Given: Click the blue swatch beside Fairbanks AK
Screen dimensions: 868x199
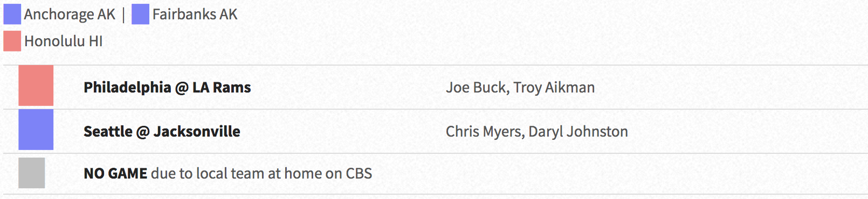Looking at the screenshot, I should [x=140, y=15].
